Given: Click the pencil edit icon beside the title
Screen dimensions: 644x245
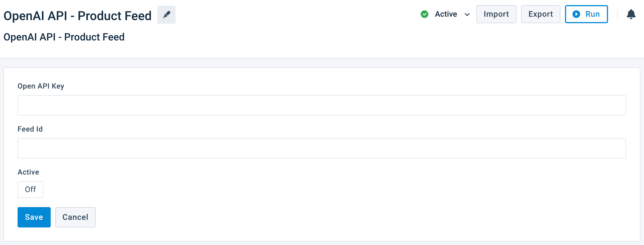Looking at the screenshot, I should pos(167,15).
